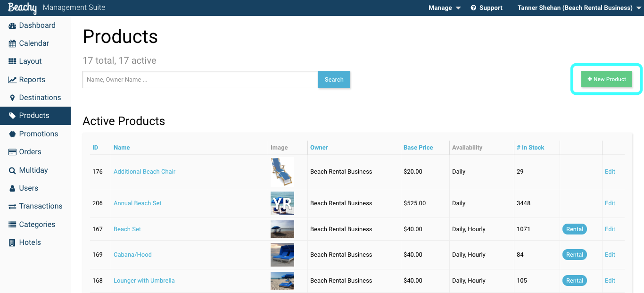The image size is (644, 293).
Task: Navigate to Layout in sidebar
Action: [35, 61]
